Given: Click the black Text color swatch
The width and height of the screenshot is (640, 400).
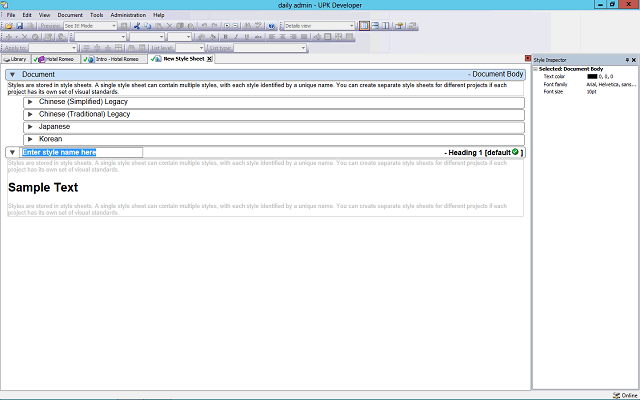Looking at the screenshot, I should 592,76.
